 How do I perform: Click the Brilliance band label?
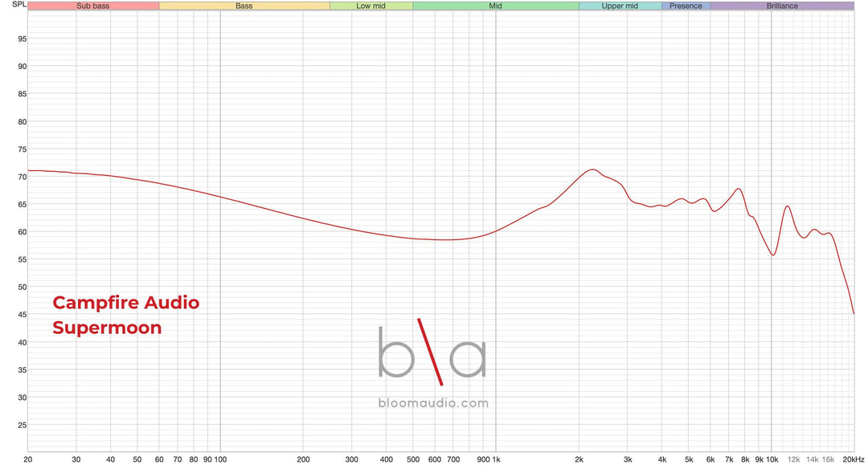pyautogui.click(x=782, y=6)
